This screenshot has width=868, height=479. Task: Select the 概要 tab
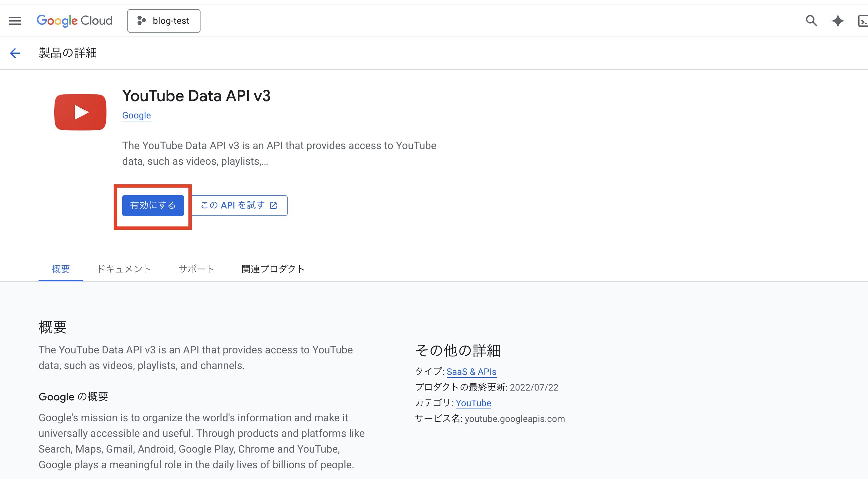click(x=61, y=269)
